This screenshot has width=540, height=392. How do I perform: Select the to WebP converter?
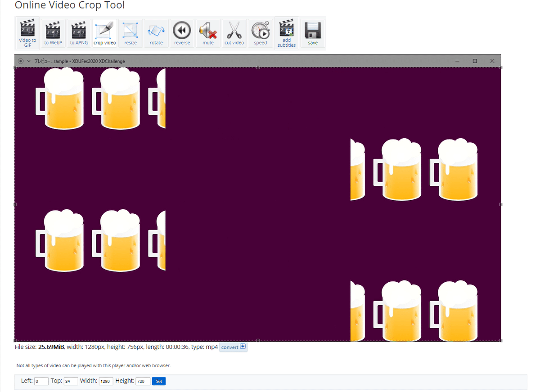pos(53,33)
